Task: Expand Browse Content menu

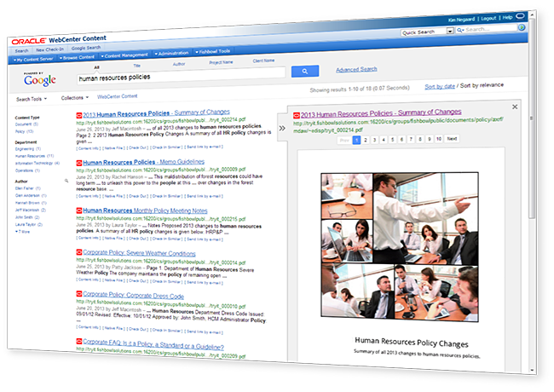Action: [77, 58]
